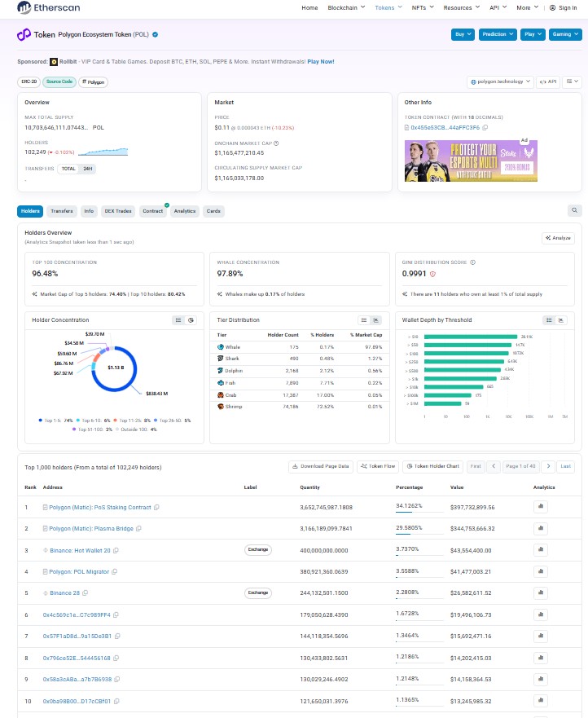Click the ERC-20 tag
The image size is (588, 718).
pos(29,82)
